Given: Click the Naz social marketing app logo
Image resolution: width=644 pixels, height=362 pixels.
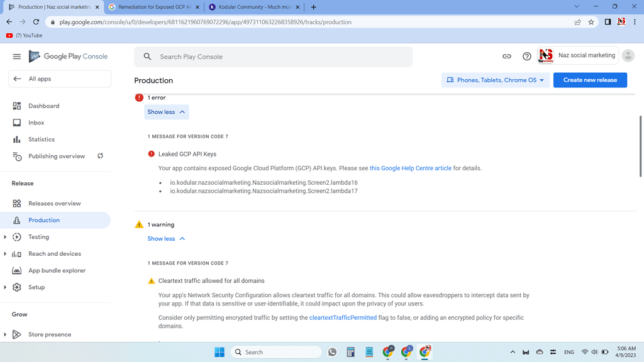Looking at the screenshot, I should coord(545,55).
